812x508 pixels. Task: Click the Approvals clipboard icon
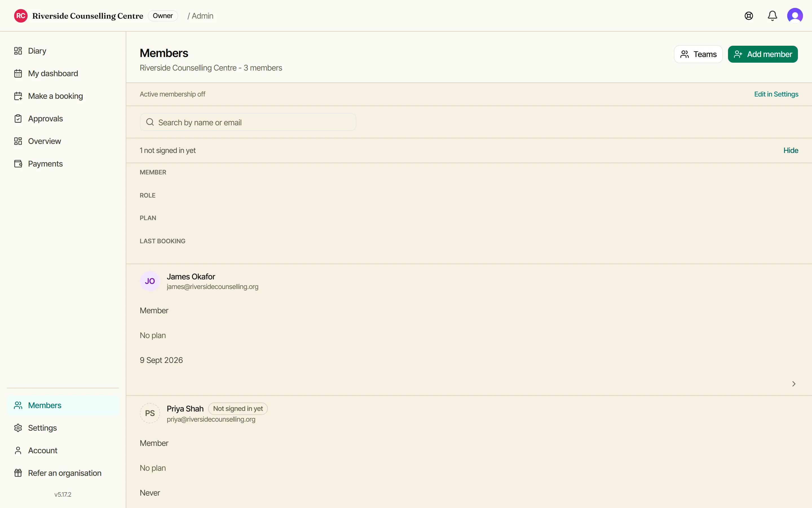click(x=18, y=119)
